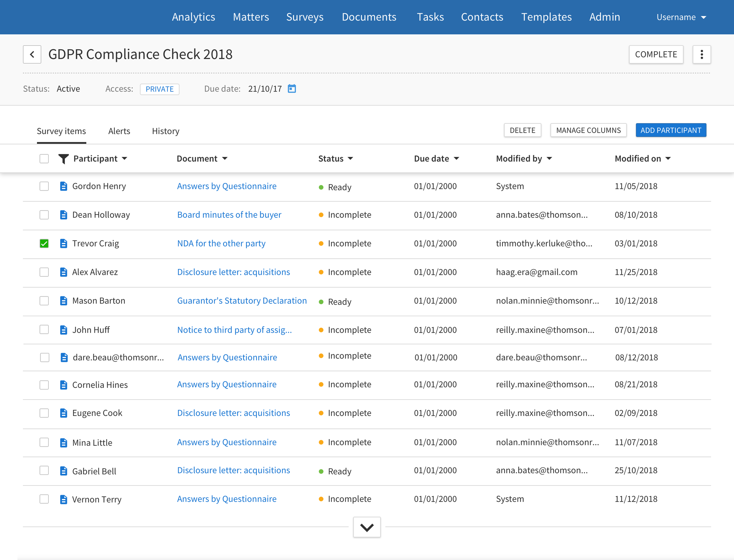734x560 pixels.
Task: Check the box for Alex Alvarez
Action: pyautogui.click(x=44, y=272)
